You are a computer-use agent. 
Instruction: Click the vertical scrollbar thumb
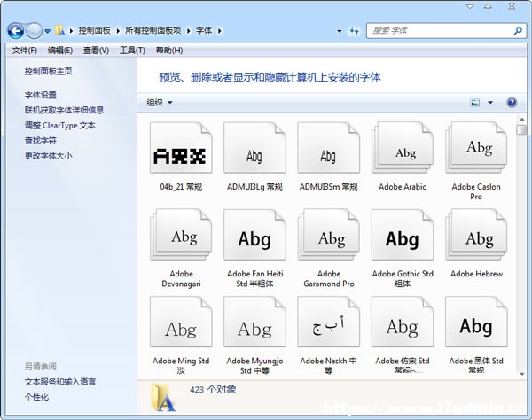522,130
